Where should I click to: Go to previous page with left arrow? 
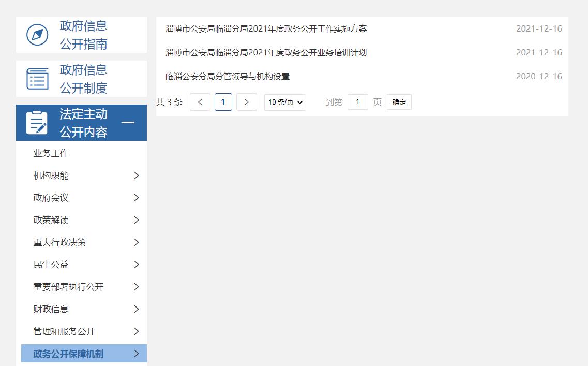(200, 102)
